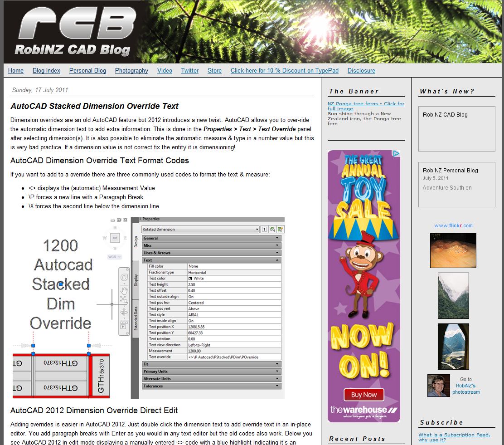The width and height of the screenshot is (504, 445).
Task: Open the Rotated Dimension object type dropdown
Action: [x=257, y=229]
